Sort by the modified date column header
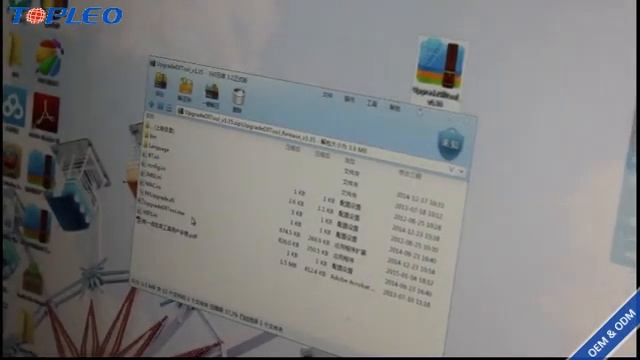The height and width of the screenshot is (360, 640). coord(410,175)
